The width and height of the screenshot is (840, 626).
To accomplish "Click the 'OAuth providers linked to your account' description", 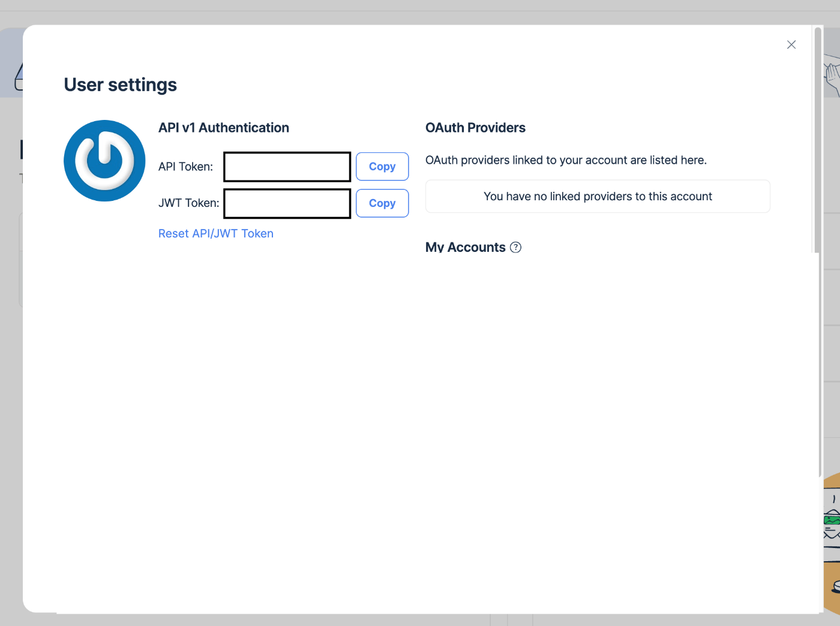I will 566,160.
